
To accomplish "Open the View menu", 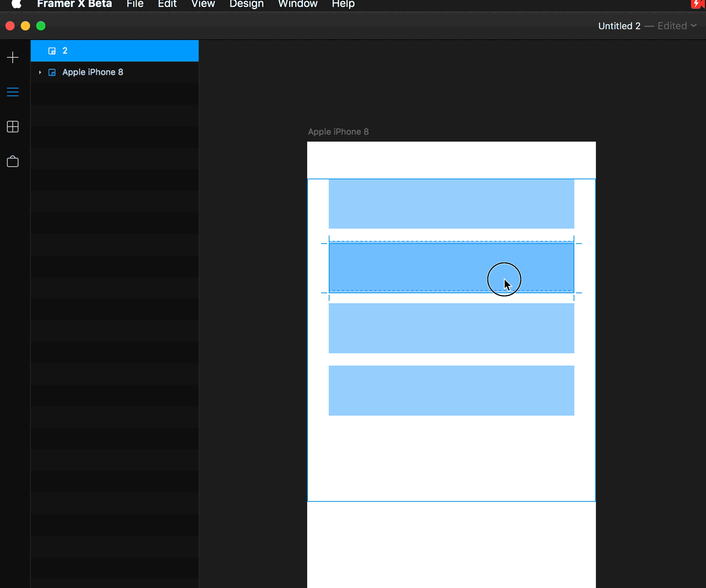I will click(x=203, y=4).
